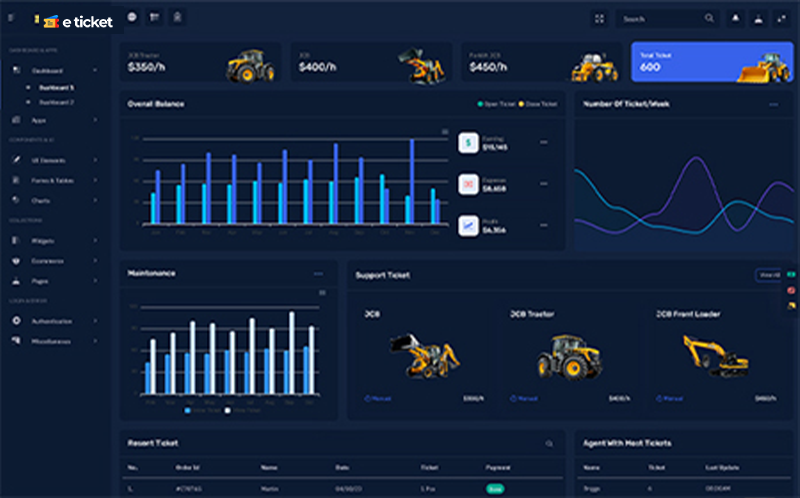The width and height of the screenshot is (800, 498).
Task: Click the Charts pie icon in sidebar
Action: [16, 200]
